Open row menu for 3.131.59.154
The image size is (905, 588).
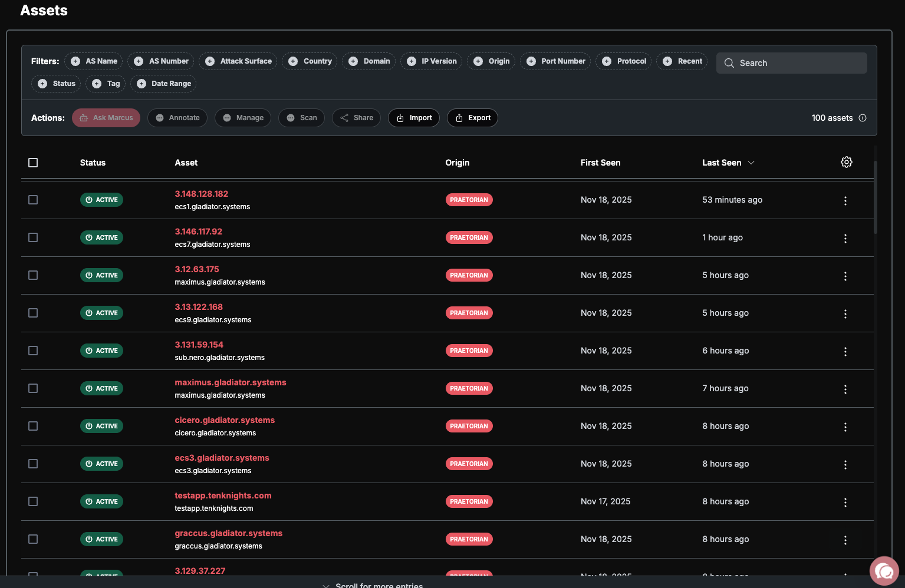(x=845, y=352)
